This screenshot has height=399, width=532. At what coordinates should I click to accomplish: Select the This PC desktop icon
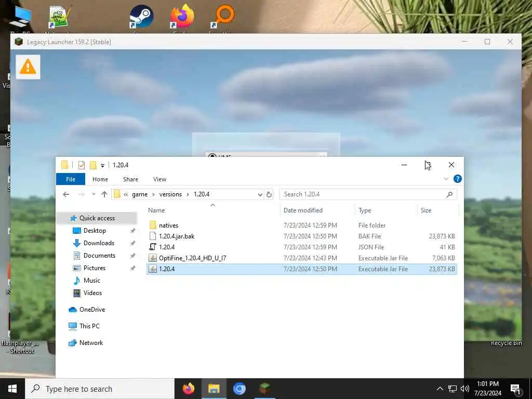tap(20, 17)
